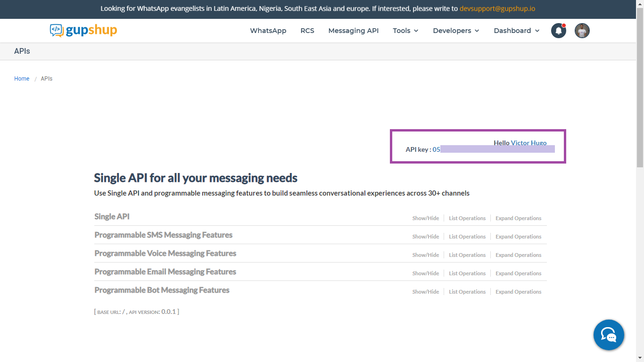Expand Operations for Single API
Screen dimensions: 644x362
click(519, 218)
